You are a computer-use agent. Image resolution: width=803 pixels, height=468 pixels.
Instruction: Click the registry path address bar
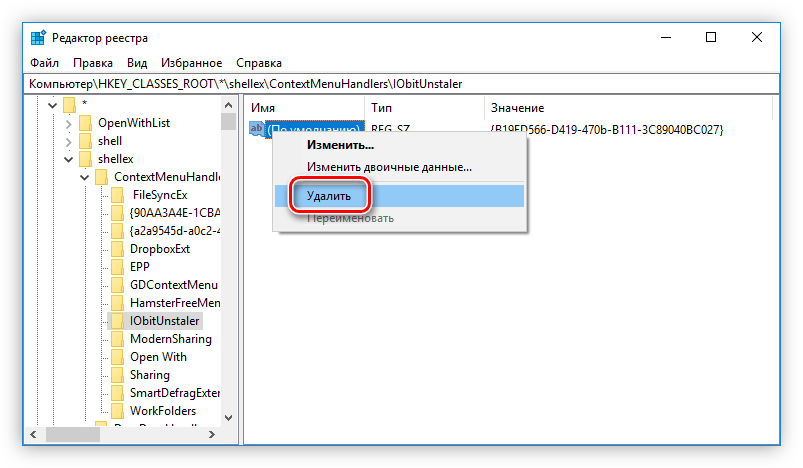[400, 84]
